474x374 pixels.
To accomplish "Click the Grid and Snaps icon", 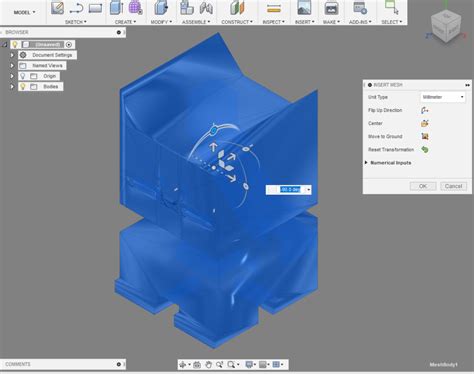I will click(263, 365).
